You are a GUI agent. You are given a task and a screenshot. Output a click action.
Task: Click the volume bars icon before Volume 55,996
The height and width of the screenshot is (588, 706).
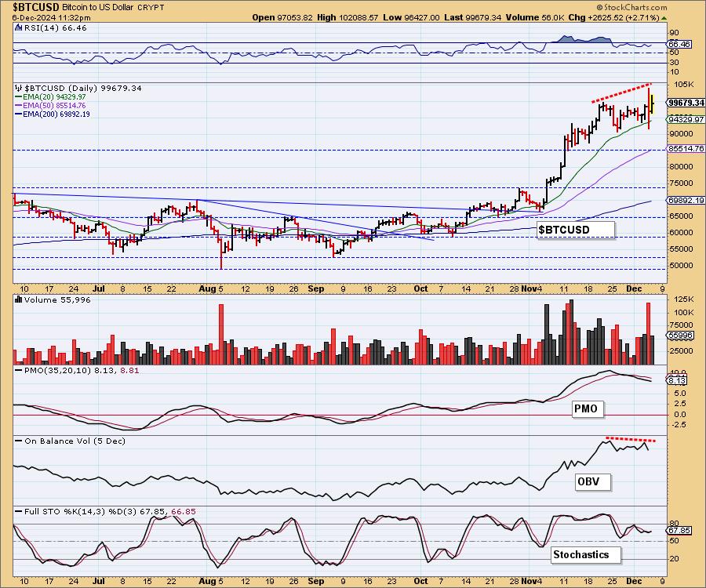pos(19,299)
